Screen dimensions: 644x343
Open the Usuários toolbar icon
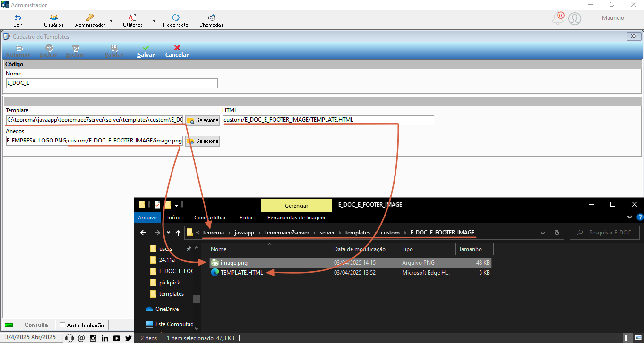click(x=53, y=20)
